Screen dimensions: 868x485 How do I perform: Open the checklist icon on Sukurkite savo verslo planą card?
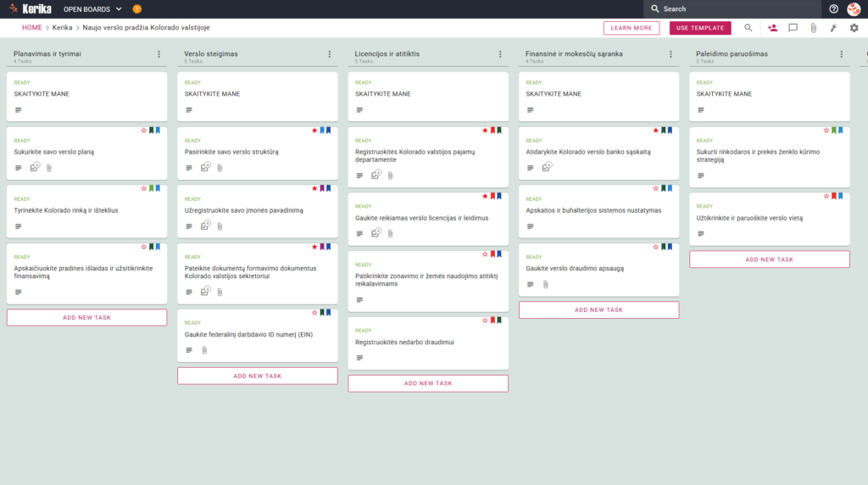pyautogui.click(x=35, y=167)
